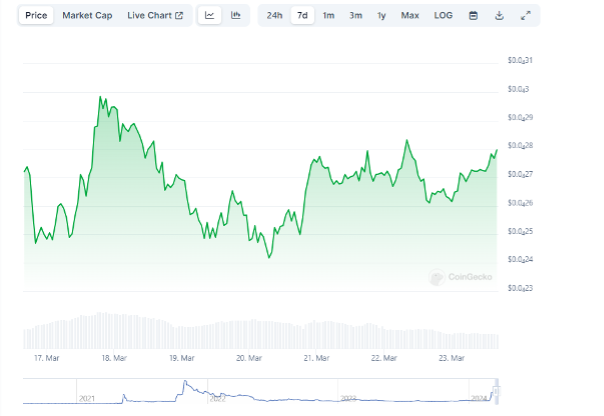This screenshot has width=604, height=416.
Task: Expand chart to fullscreen
Action: (x=526, y=16)
